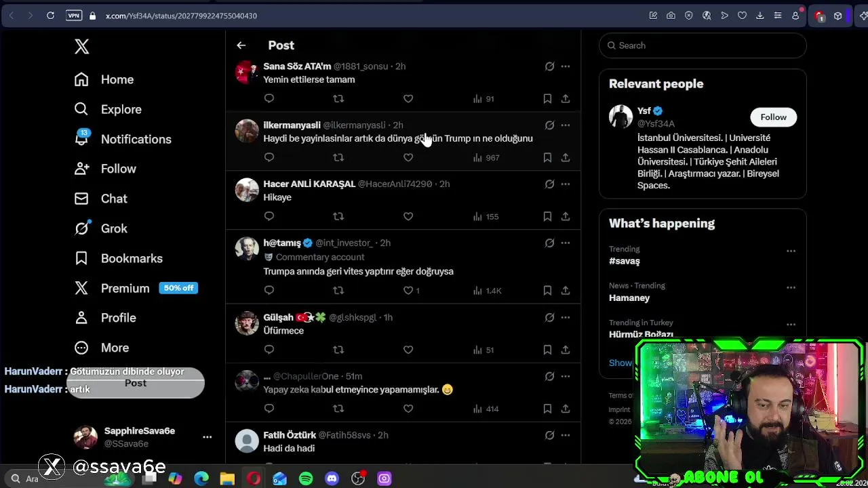The width and height of the screenshot is (868, 488).
Task: Go back using the Post arrow
Action: (x=241, y=45)
